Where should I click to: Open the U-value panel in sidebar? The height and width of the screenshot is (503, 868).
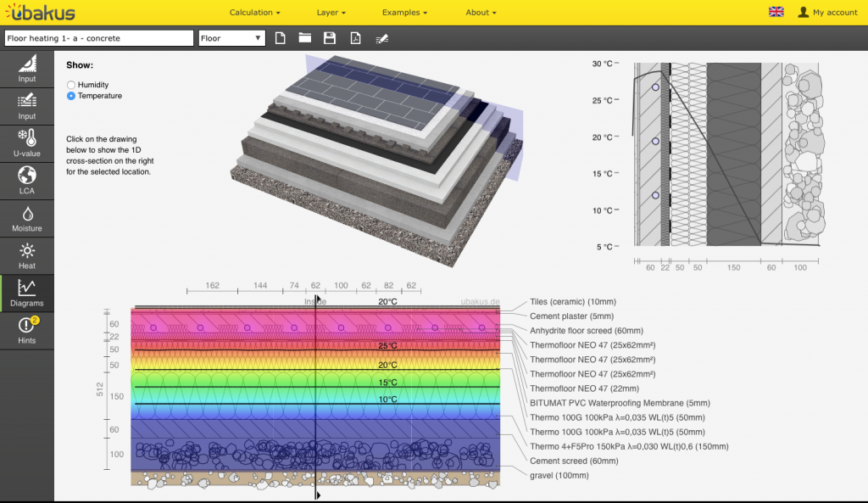[x=27, y=143]
